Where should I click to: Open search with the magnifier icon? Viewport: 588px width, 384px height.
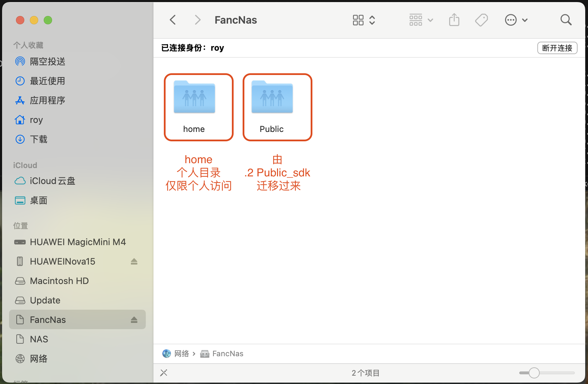566,20
